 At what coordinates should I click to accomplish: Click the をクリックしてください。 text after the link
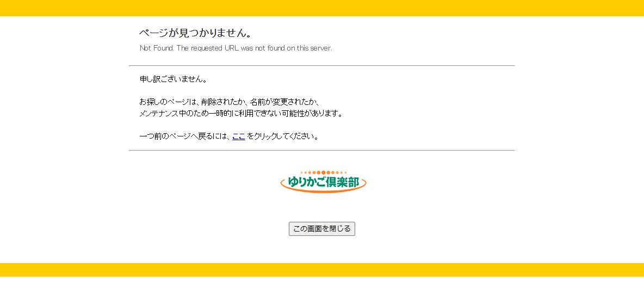click(x=283, y=136)
